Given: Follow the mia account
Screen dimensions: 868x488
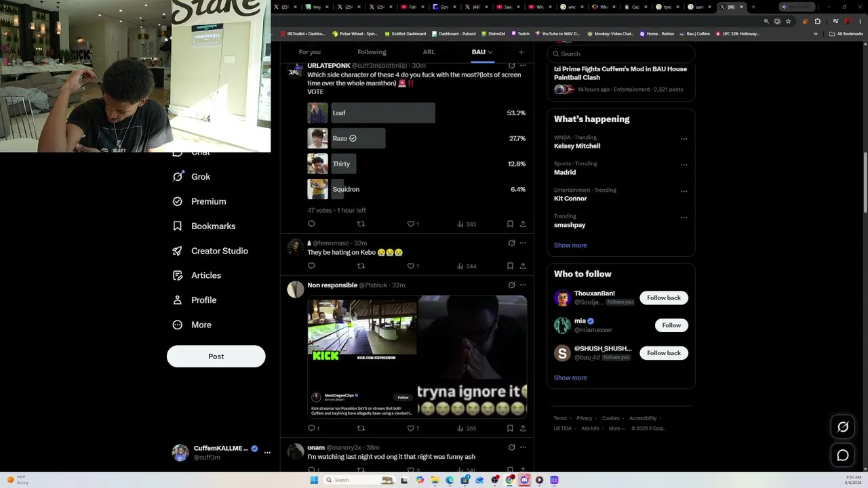Looking at the screenshot, I should coord(671,325).
